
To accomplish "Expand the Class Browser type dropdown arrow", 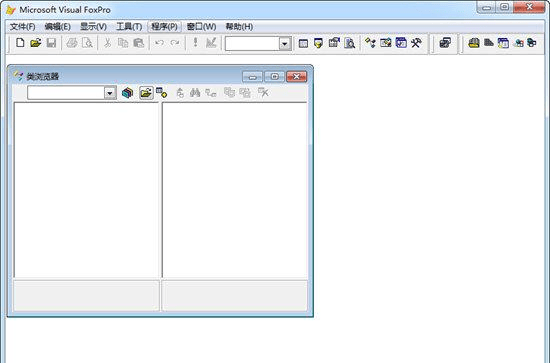I will pyautogui.click(x=110, y=93).
